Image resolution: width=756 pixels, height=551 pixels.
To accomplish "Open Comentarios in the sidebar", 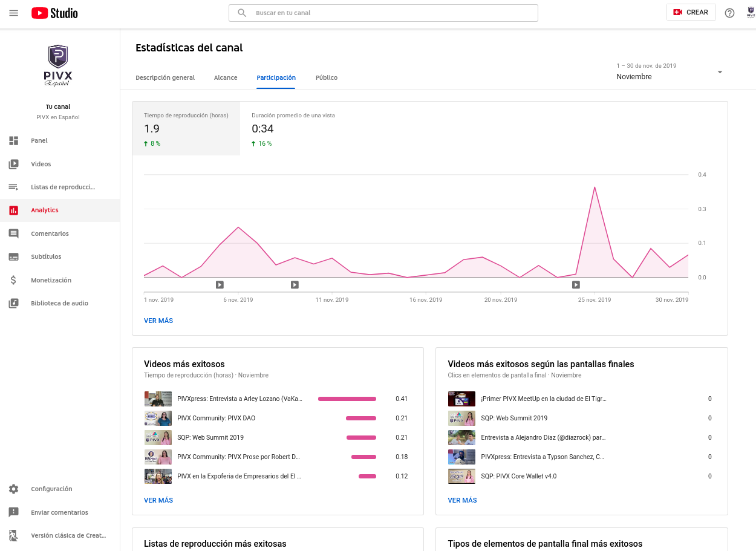I will pyautogui.click(x=60, y=233).
